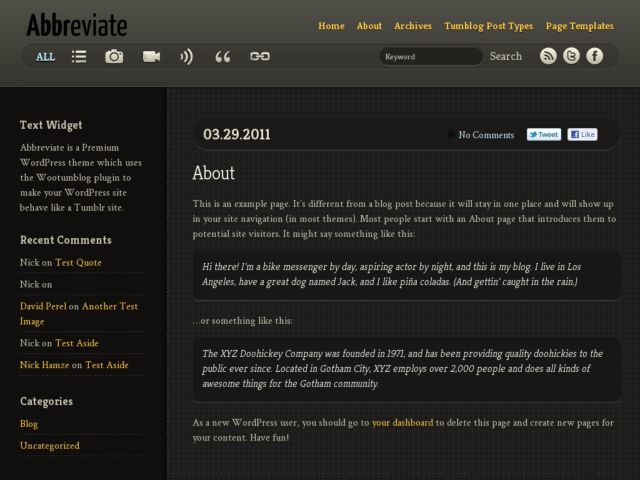
Task: Filter posts by quote marks icon
Action: coord(223,56)
